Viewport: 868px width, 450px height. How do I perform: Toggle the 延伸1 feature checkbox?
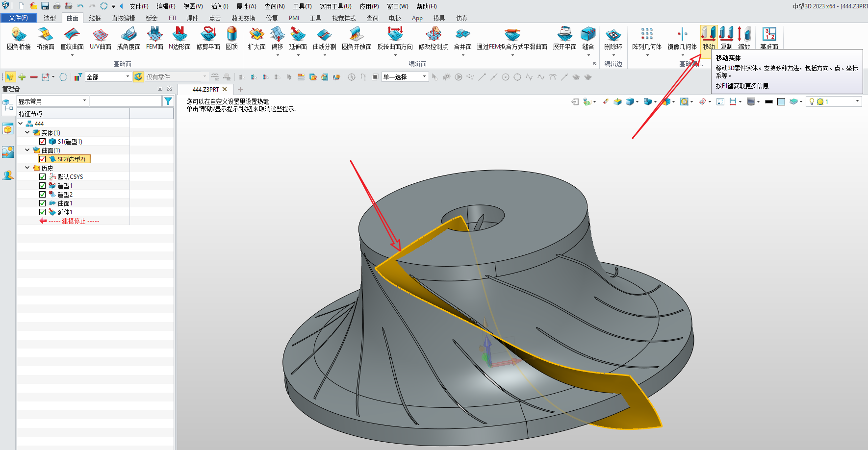click(x=43, y=212)
